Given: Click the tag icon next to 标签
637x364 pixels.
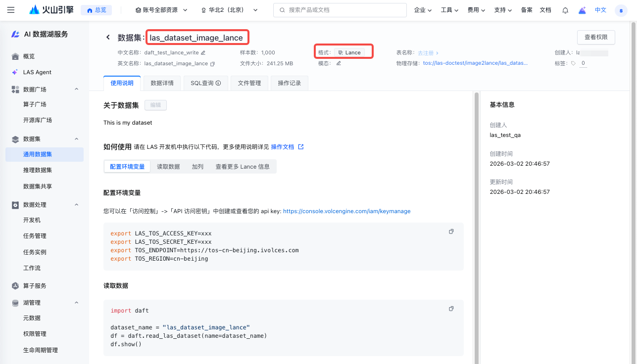Looking at the screenshot, I should [x=574, y=63].
